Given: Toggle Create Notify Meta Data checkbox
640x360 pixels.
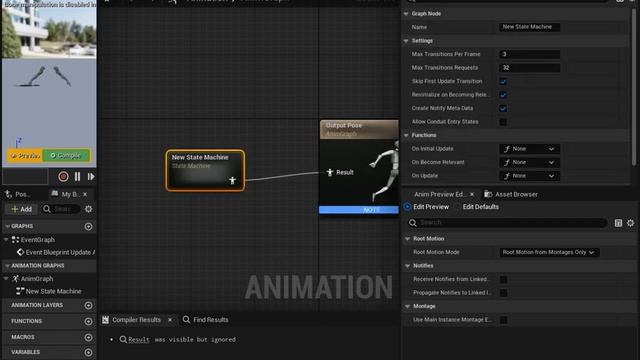Looking at the screenshot, I should [503, 109].
